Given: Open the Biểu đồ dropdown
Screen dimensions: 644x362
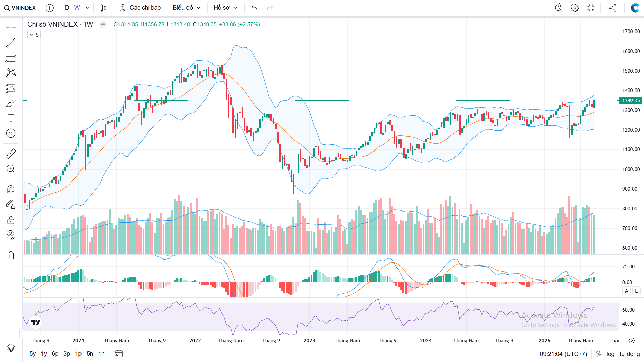Looking at the screenshot, I should (x=186, y=8).
